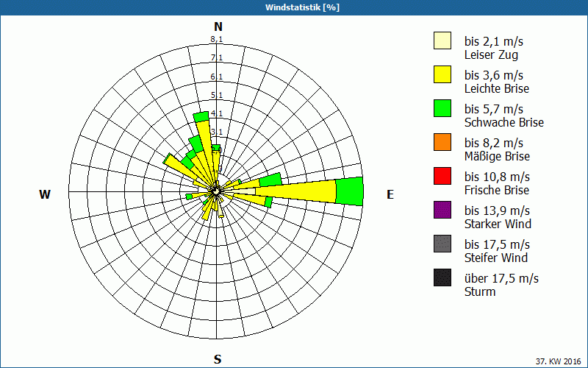Click the 'Leichte Brise' legend label
The height and width of the screenshot is (368, 588).
click(497, 88)
